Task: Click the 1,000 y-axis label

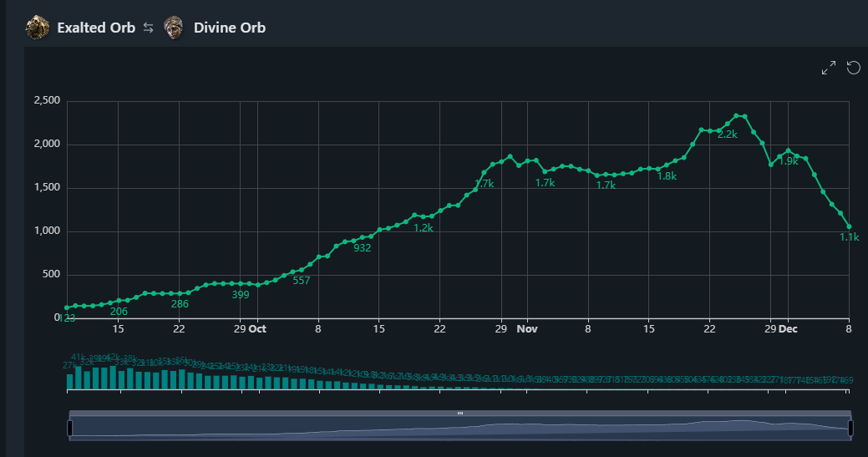Action: coord(47,231)
